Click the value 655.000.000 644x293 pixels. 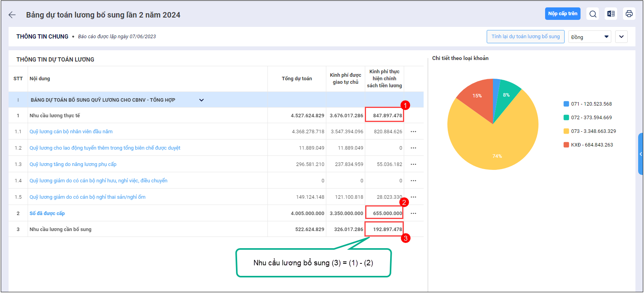click(x=387, y=214)
